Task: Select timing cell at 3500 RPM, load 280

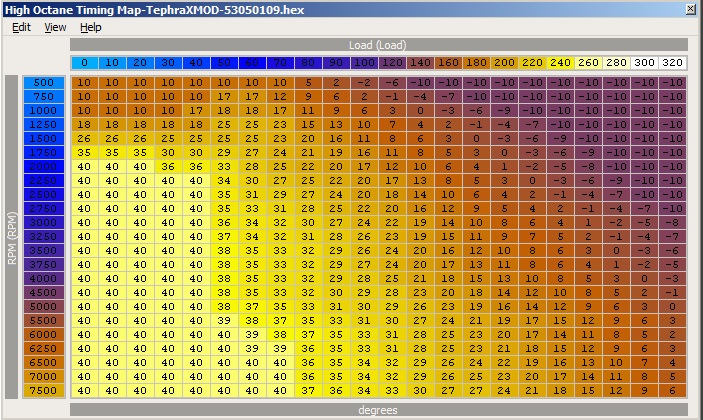Action: pyautogui.click(x=616, y=251)
